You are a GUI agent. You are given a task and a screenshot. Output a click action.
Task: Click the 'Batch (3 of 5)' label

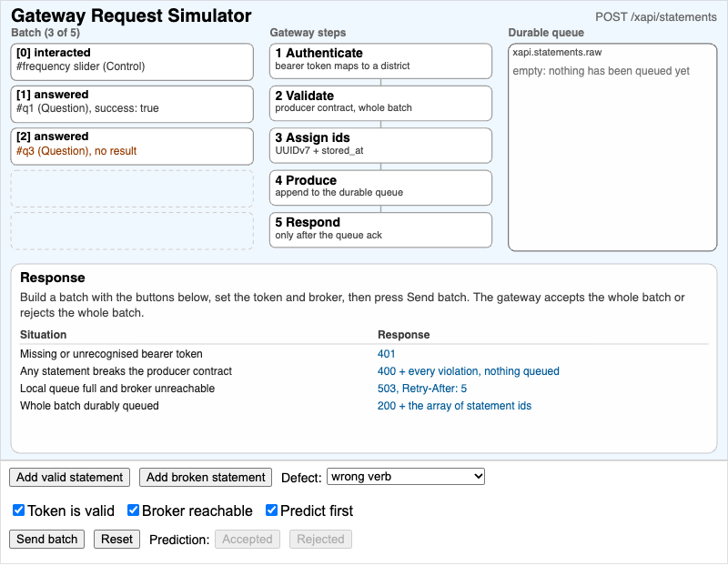tap(45, 33)
